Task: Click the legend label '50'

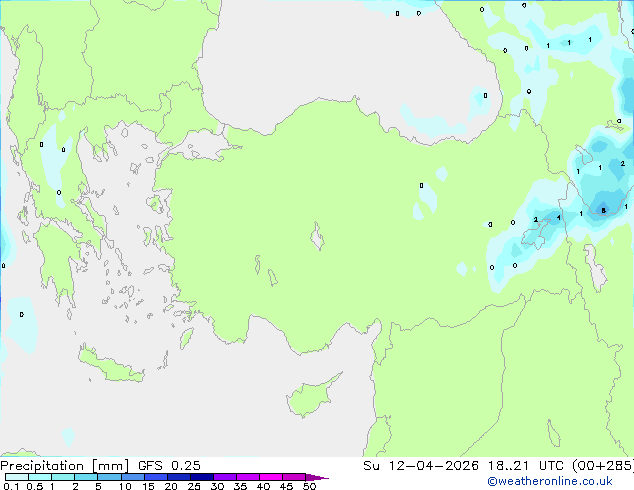Action: [x=310, y=486]
